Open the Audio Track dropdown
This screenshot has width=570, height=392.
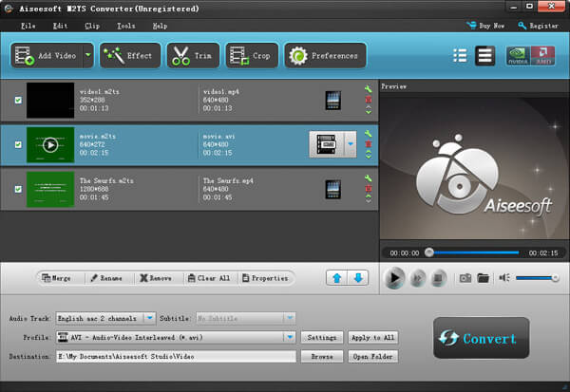tap(149, 319)
